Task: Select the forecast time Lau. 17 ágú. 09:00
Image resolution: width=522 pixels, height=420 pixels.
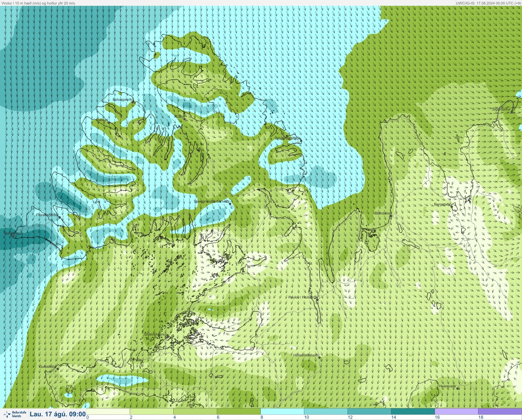Action: [x=58, y=414]
